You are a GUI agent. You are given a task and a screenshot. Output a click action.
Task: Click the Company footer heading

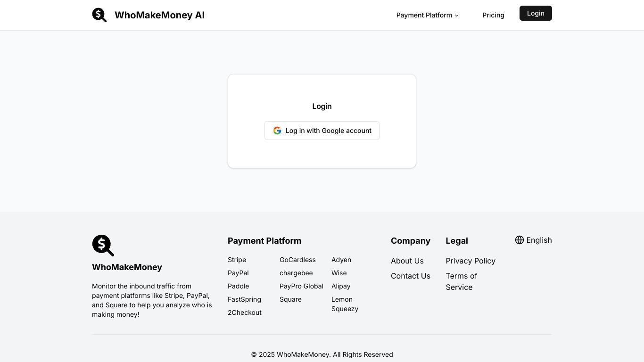(x=411, y=241)
